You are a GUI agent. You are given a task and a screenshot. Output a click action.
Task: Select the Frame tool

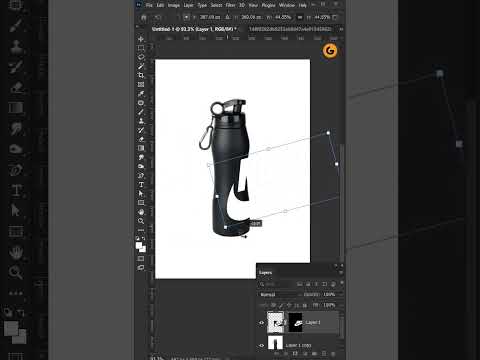pos(141,84)
